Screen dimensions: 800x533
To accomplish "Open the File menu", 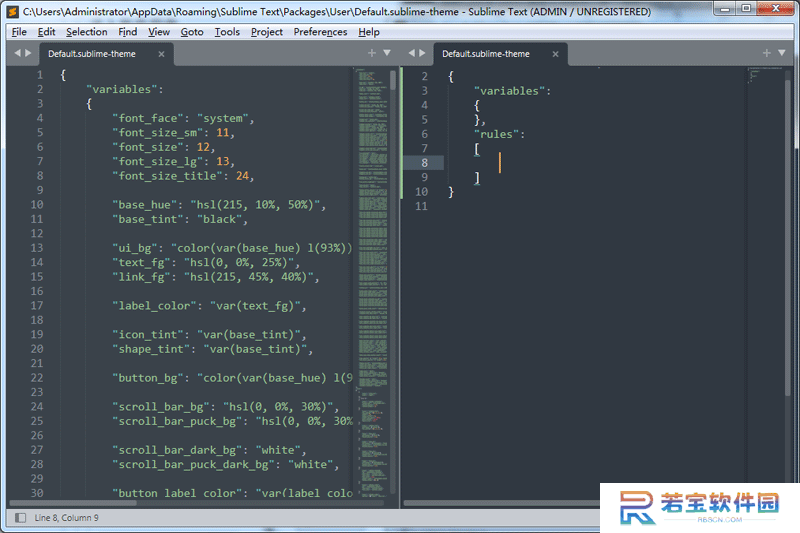I will coord(19,32).
